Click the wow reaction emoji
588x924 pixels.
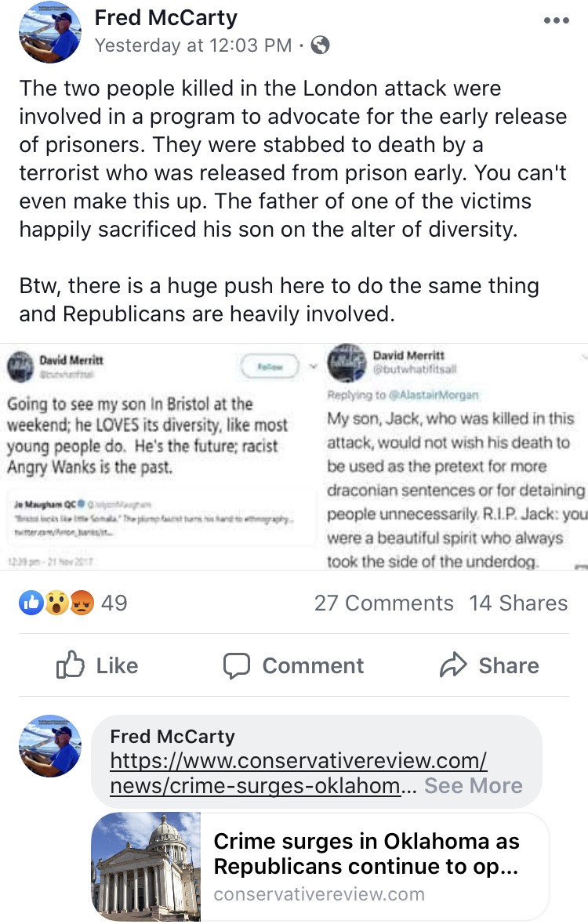[56, 603]
